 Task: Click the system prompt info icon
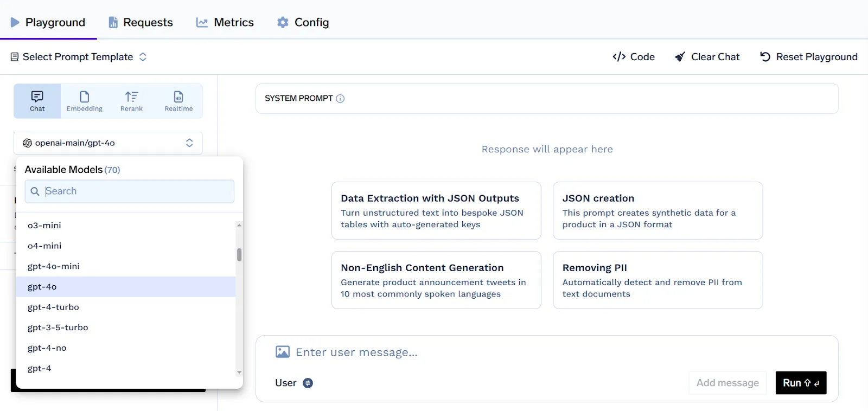340,99
